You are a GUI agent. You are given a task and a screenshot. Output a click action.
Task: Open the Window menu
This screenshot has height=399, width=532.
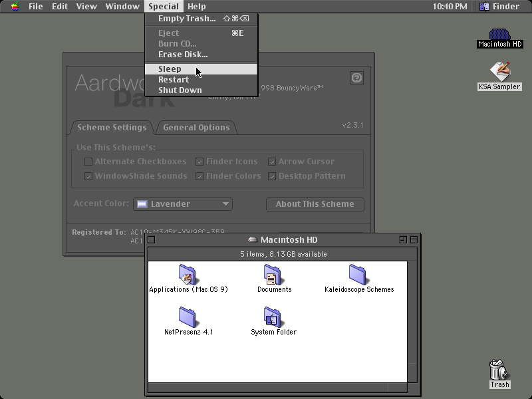(x=122, y=7)
